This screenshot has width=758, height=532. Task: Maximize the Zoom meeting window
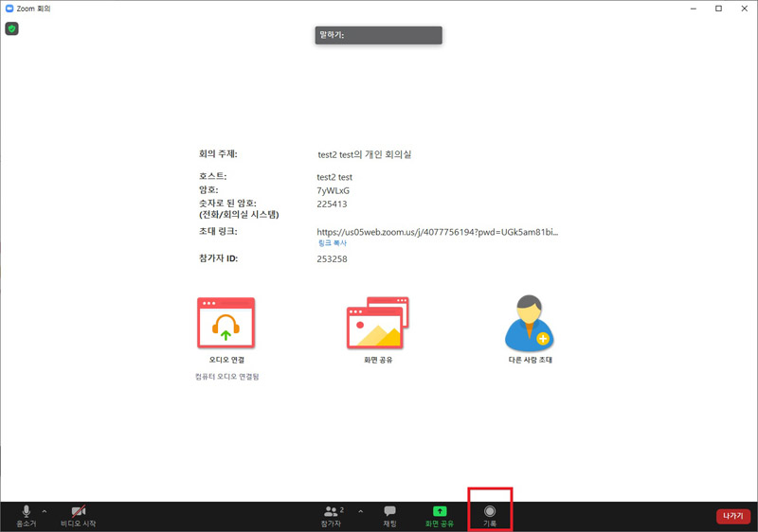coord(718,9)
